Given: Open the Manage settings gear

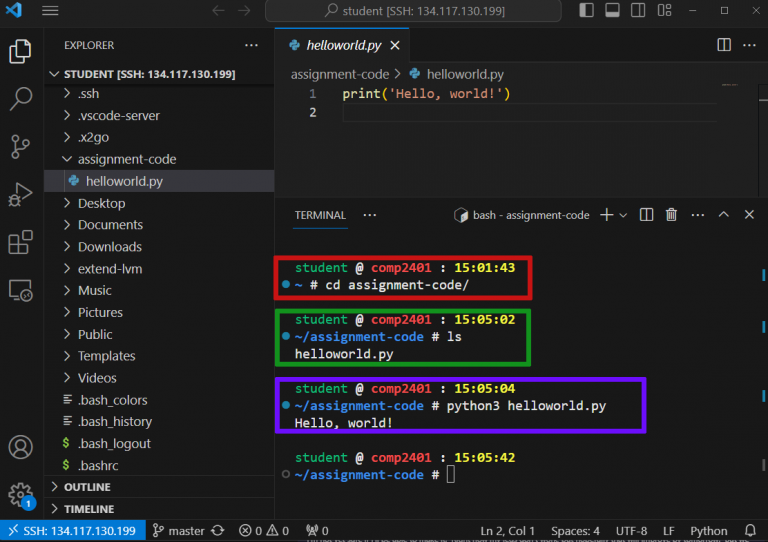Looking at the screenshot, I should click(x=19, y=494).
